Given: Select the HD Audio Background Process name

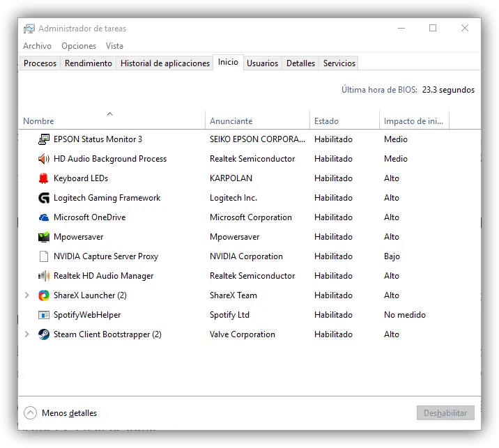Looking at the screenshot, I should (x=110, y=159).
